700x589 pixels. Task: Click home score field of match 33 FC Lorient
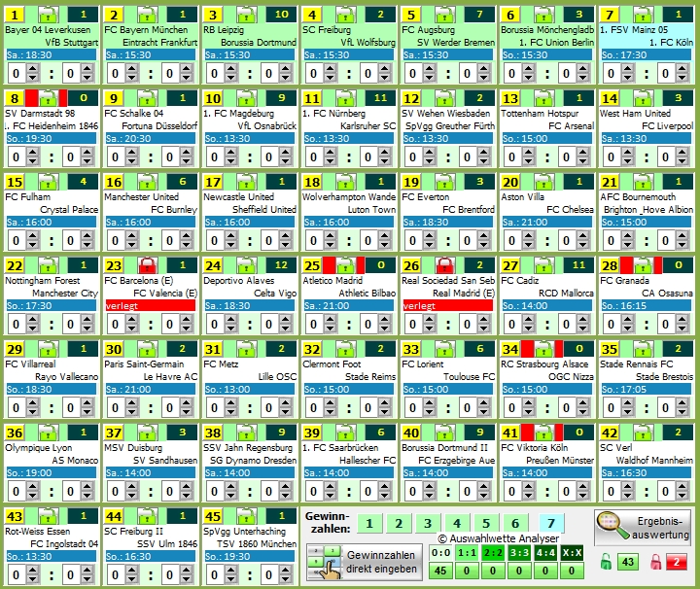(413, 408)
